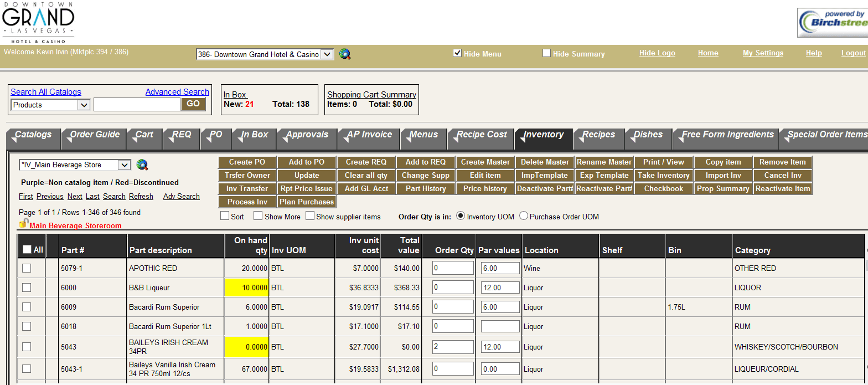Check the Show supplier items box
Viewport: 868px width, 385px height.
(x=310, y=216)
